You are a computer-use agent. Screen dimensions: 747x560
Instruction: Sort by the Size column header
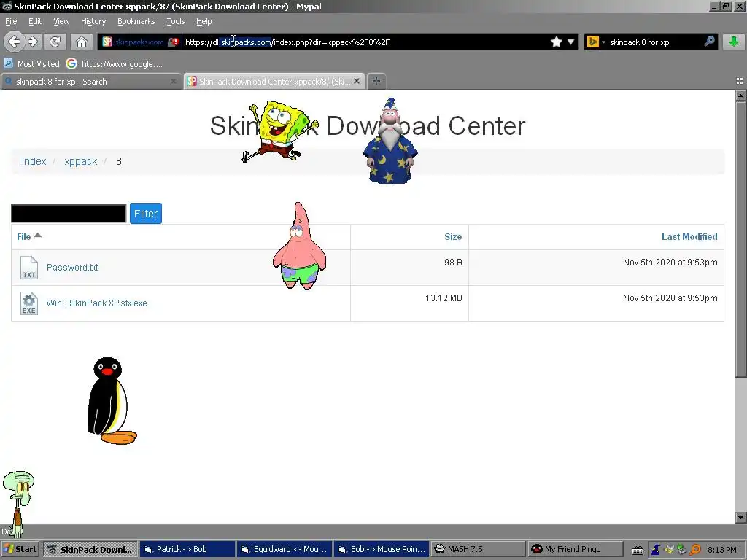click(x=453, y=237)
